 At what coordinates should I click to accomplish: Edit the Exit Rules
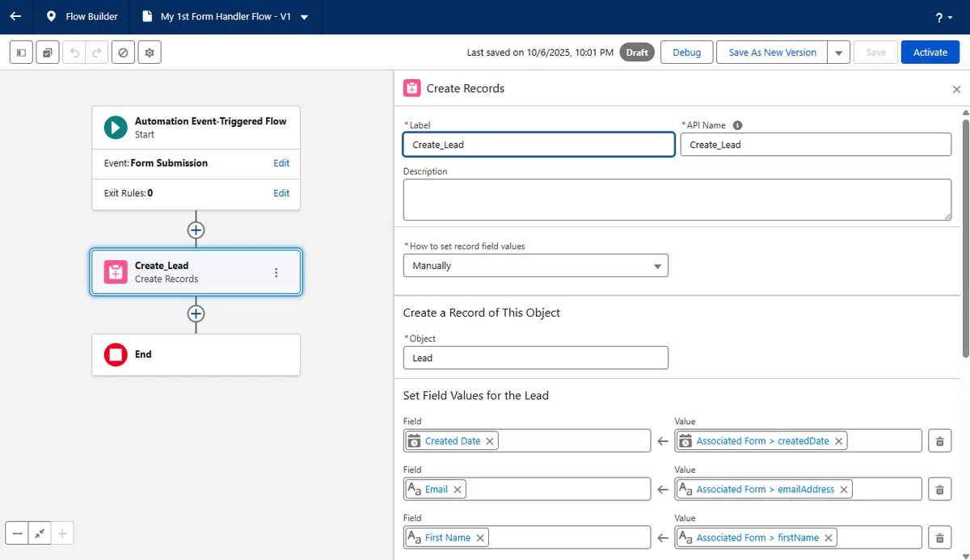(x=281, y=193)
